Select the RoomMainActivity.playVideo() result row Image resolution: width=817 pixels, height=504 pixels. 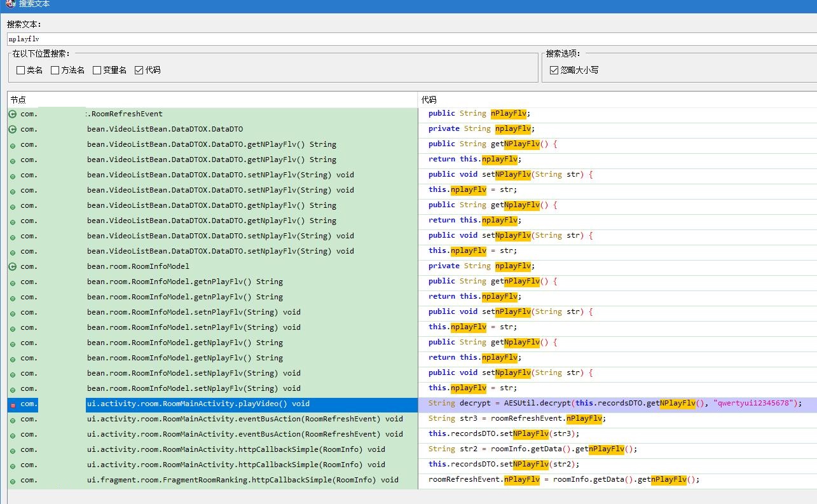[x=191, y=404]
